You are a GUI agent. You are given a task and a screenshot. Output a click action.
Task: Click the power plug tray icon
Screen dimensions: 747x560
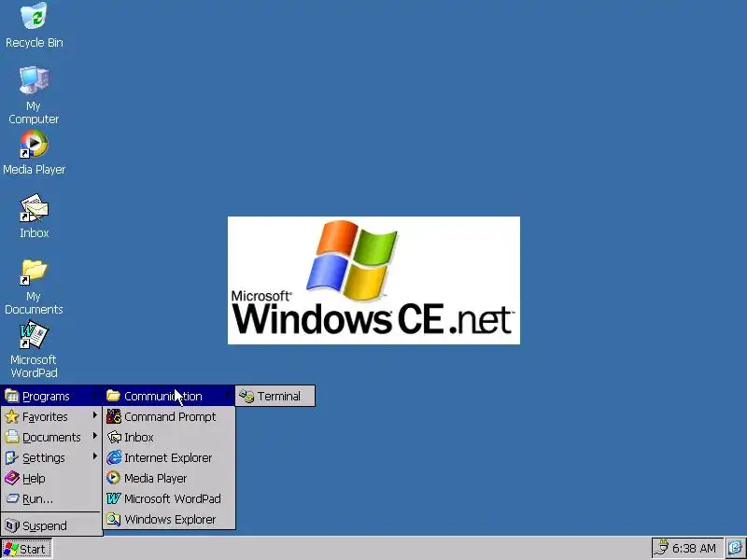click(661, 548)
